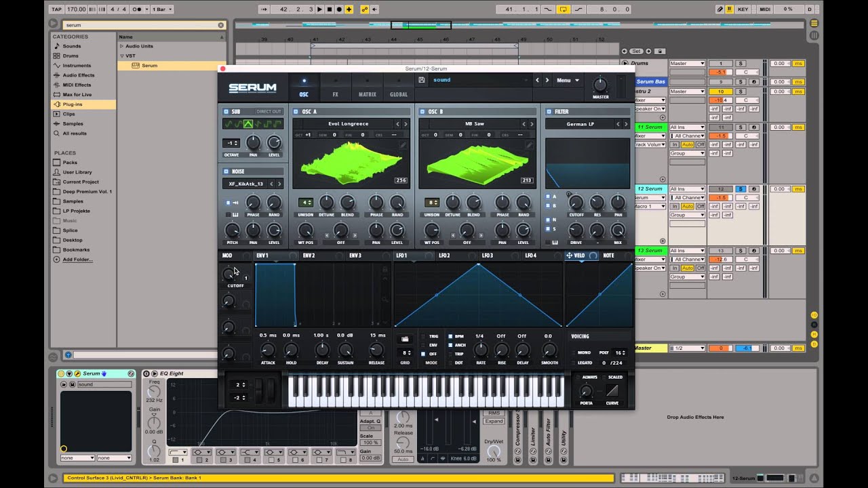
Task: Click Add Folder in Places
Action: [x=77, y=260]
